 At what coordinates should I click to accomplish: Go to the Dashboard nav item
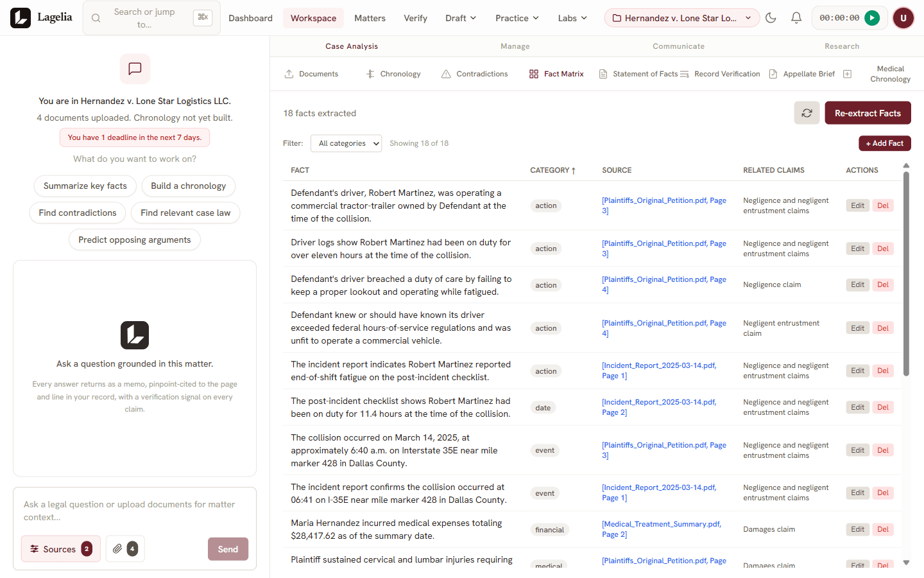tap(250, 18)
